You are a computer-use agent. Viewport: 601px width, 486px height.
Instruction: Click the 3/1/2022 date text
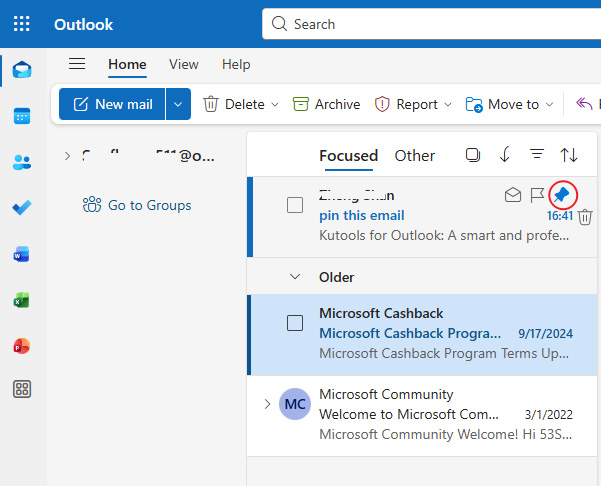tap(548, 415)
